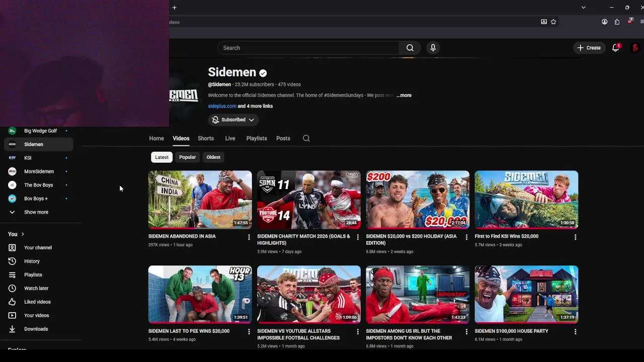Open the three-dot menu for $100,000 House Party
This screenshot has height=362, width=644.
tap(575, 332)
